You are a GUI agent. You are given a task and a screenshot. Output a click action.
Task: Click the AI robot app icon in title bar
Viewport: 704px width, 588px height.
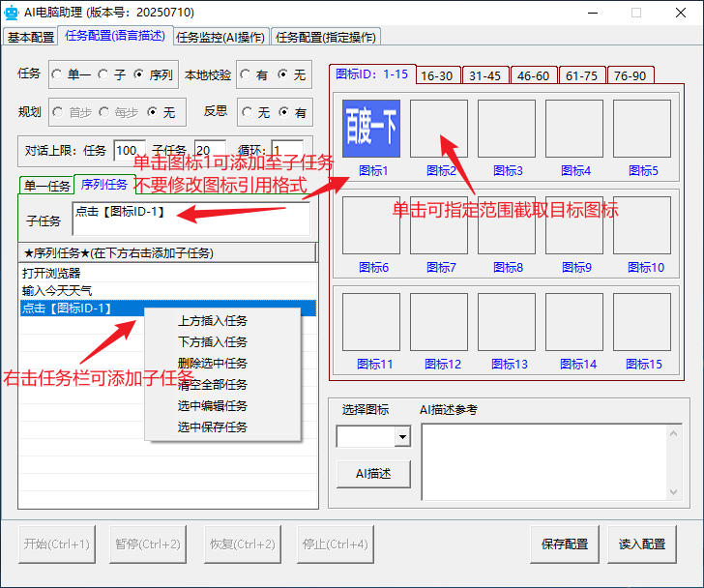pyautogui.click(x=12, y=13)
